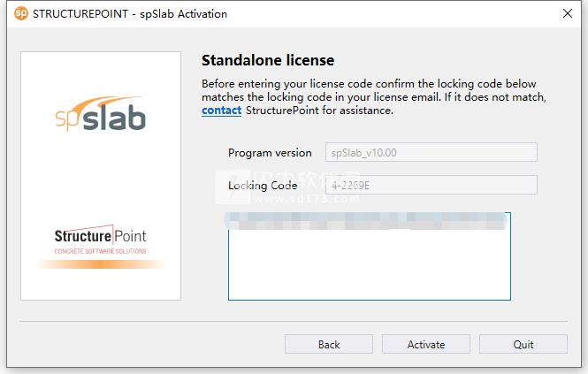Click the spSlab Activation window title text
The height and width of the screenshot is (374, 588).
tap(130, 14)
